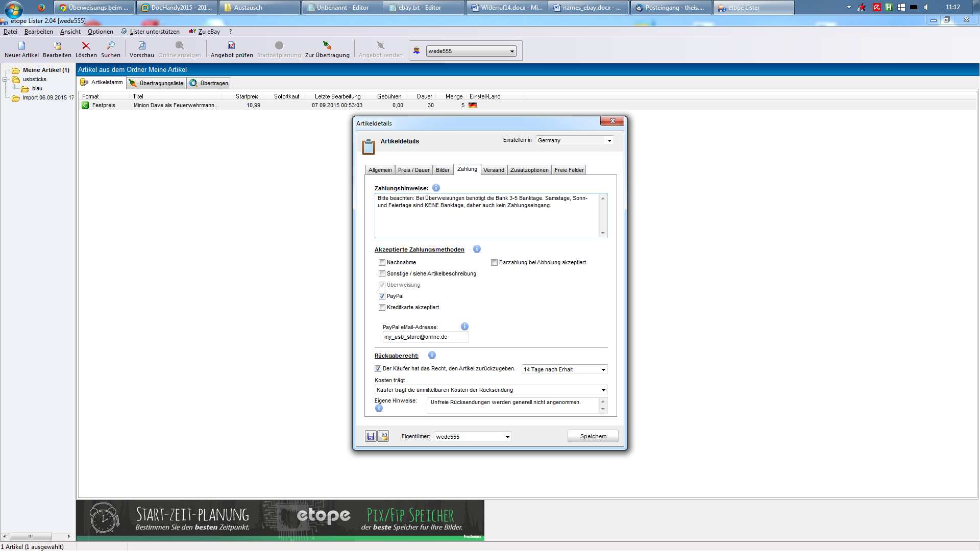Image resolution: width=980 pixels, height=551 pixels.
Task: Open the Optionen menu
Action: click(100, 32)
